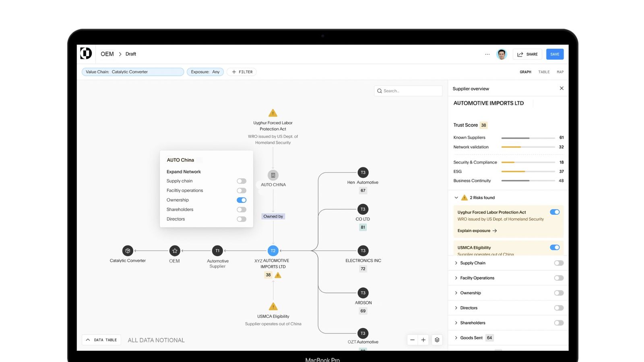Enable Supply chain in the Expand Network popup

241,181
